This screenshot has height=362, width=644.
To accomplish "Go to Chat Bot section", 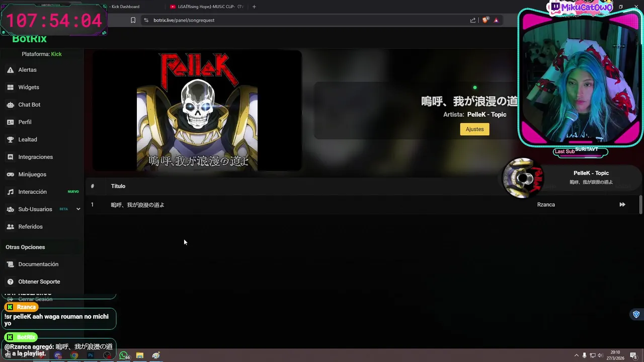I will point(29,105).
